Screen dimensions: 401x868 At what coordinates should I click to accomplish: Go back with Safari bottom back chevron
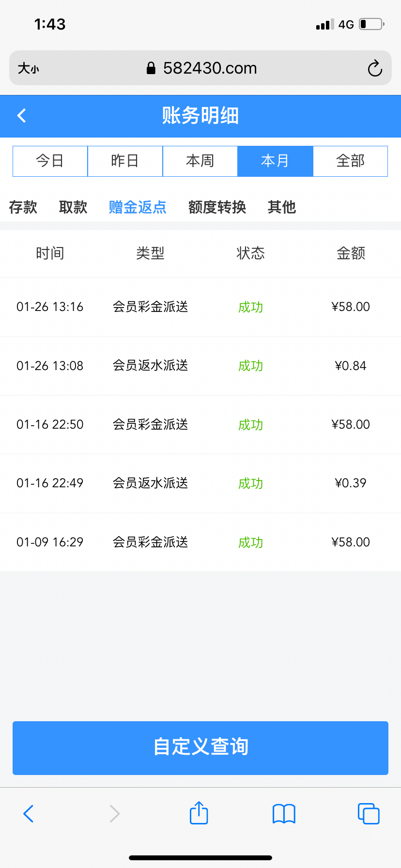(29, 813)
